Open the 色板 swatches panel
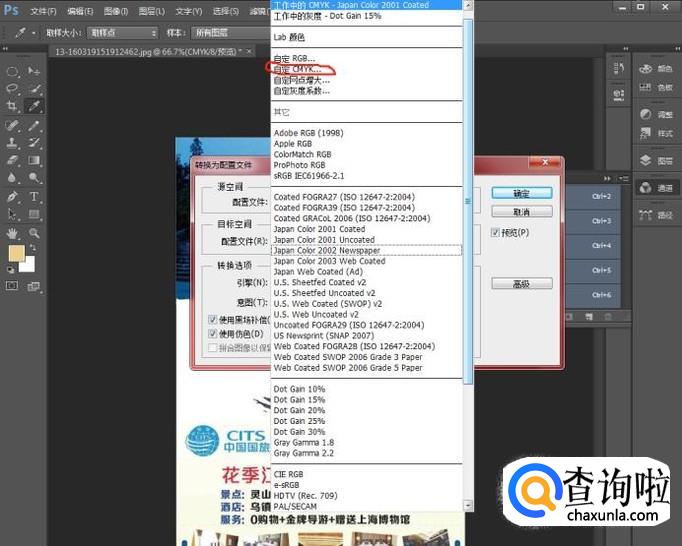 point(655,87)
